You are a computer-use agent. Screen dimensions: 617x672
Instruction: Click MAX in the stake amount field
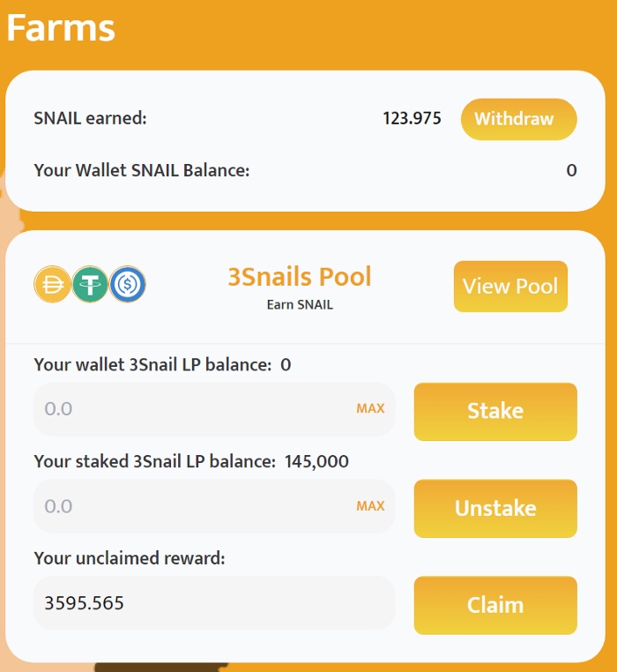pos(370,409)
